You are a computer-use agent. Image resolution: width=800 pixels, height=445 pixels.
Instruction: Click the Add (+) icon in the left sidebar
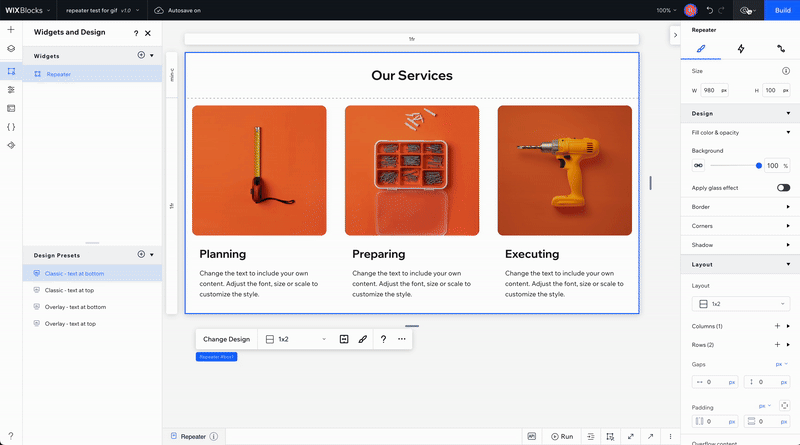pos(11,30)
